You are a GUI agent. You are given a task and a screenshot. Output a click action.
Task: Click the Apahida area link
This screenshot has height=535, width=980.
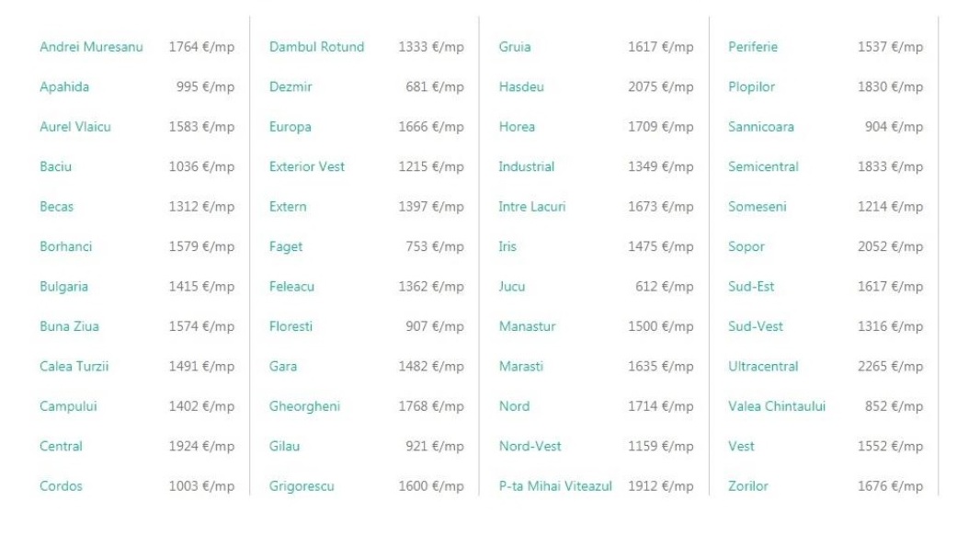click(64, 87)
